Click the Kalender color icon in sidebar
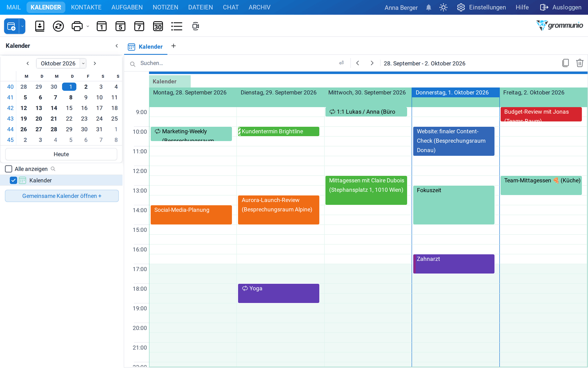 [x=22, y=180]
